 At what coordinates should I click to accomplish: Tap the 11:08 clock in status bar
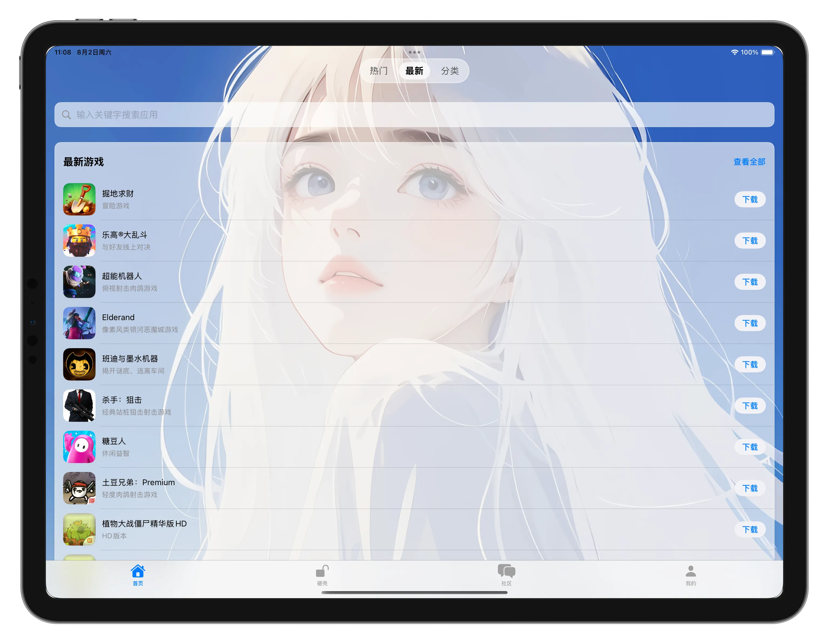(63, 52)
